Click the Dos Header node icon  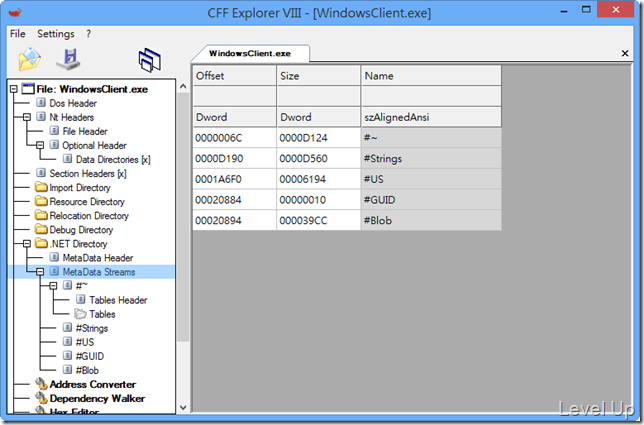point(41,103)
